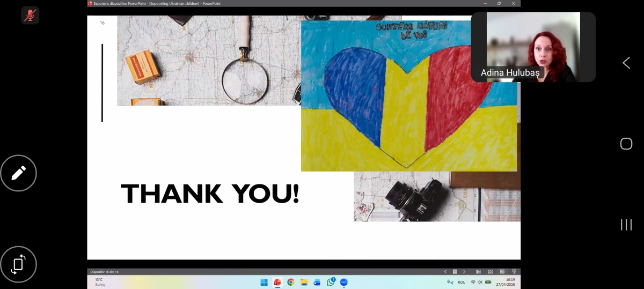Click the ROU keyboard language indicator
The image size is (644, 289).
point(462,282)
